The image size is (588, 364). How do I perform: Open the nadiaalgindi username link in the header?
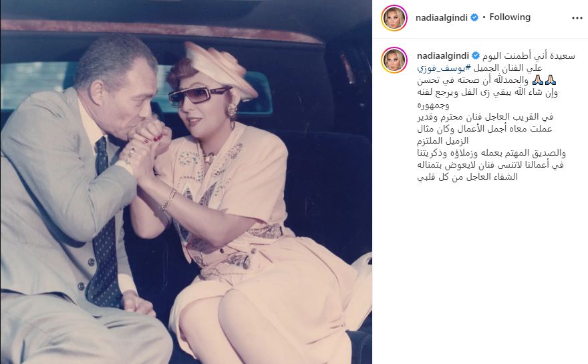coord(442,17)
